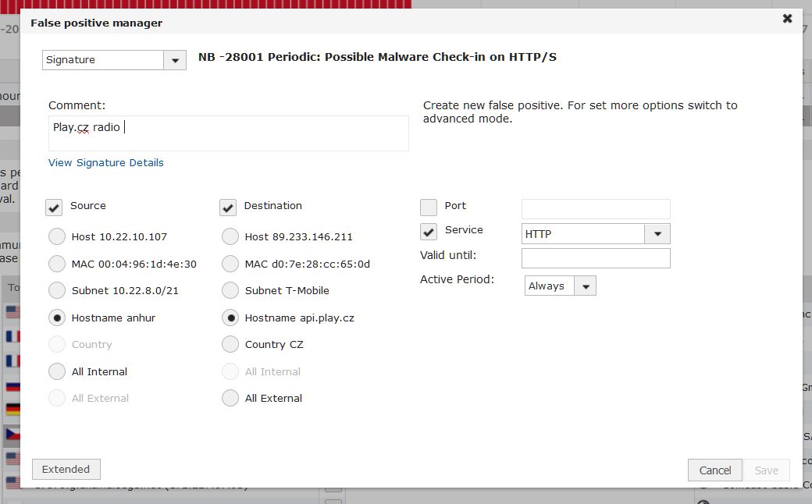Select Host 10.22.10.107 as source
Screen dimensions: 812x504
coord(56,236)
